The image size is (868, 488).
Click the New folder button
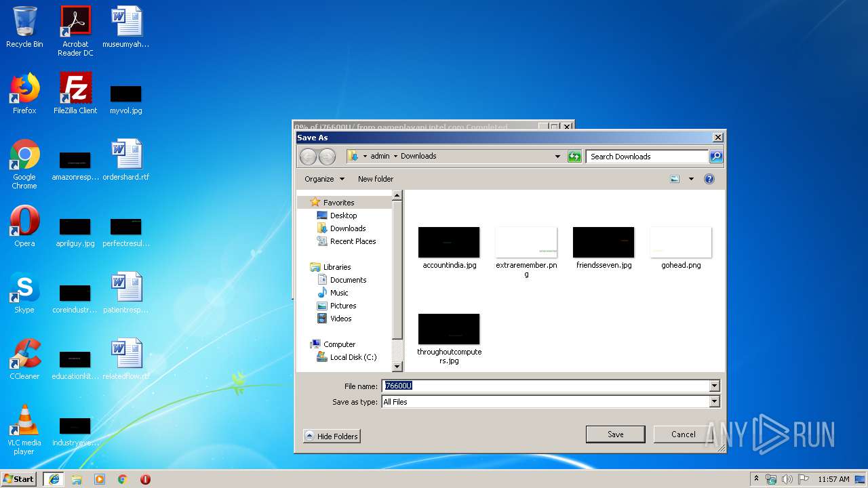376,179
